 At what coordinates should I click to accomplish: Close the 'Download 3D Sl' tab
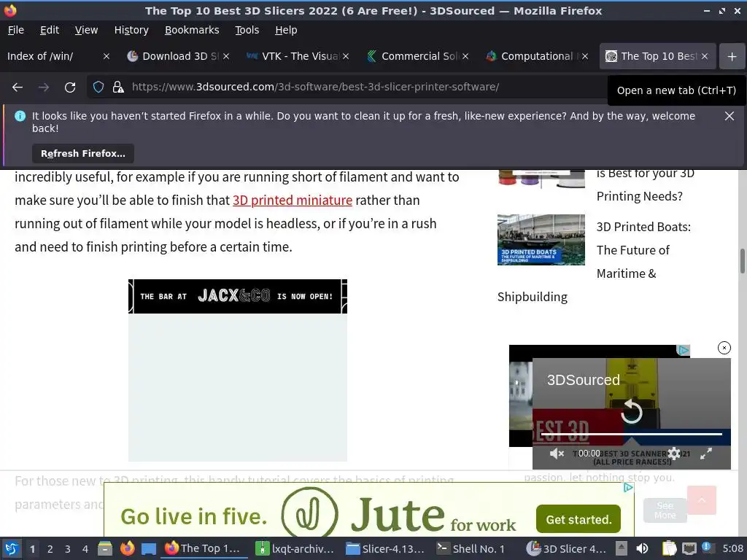coord(226,56)
